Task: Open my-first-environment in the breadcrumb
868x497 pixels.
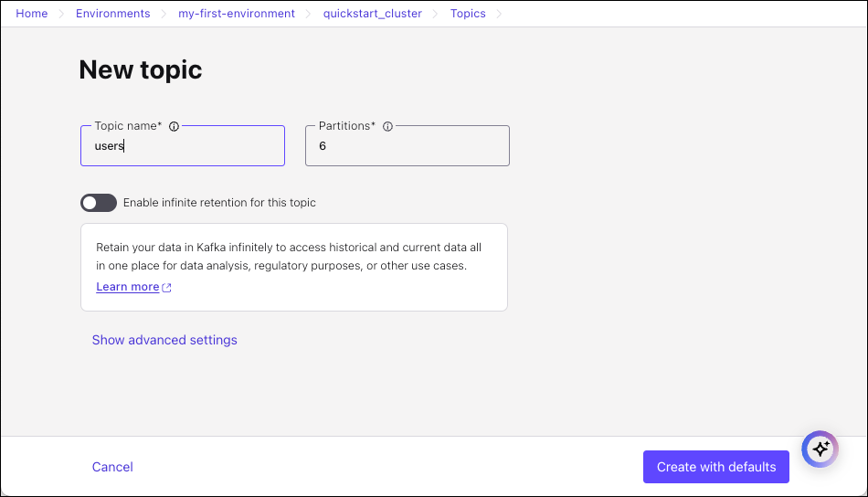Action: [237, 14]
